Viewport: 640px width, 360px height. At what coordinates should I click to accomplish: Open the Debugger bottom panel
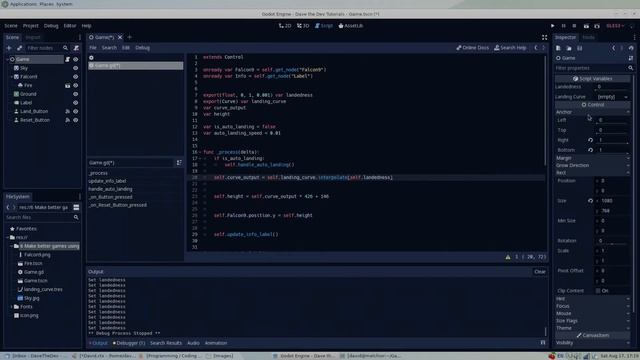[129, 343]
